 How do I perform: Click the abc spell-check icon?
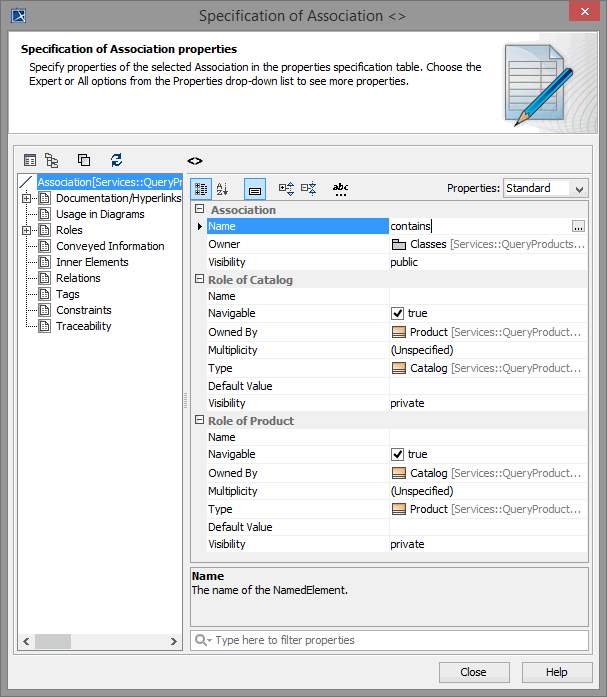[x=340, y=188]
